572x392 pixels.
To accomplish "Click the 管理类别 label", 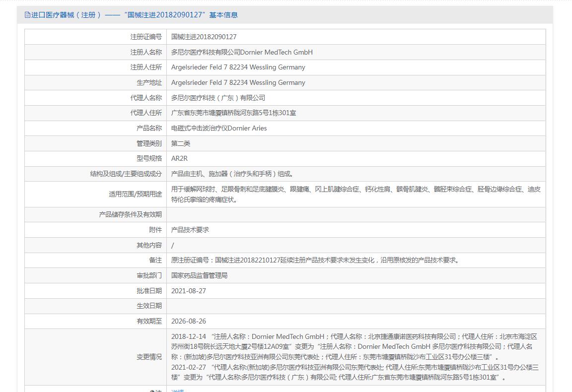I will click(x=149, y=143).
